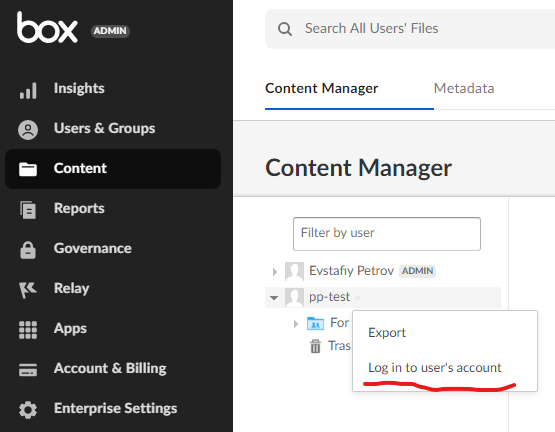Select Content in the sidebar
Image resolution: width=555 pixels, height=432 pixels.
pyautogui.click(x=113, y=169)
